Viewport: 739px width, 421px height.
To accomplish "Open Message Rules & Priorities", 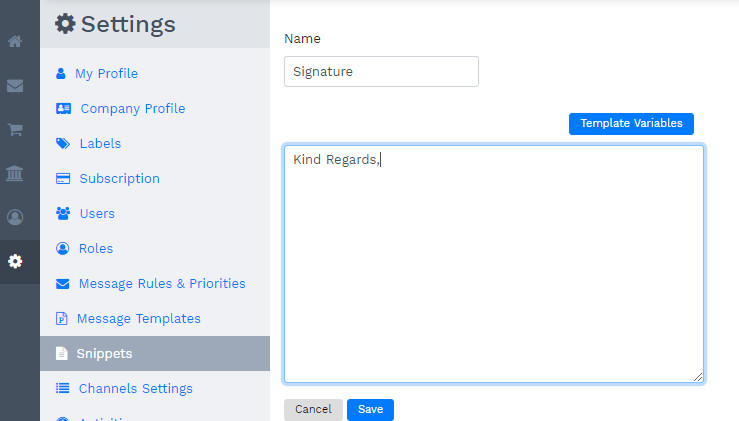I will point(162,284).
